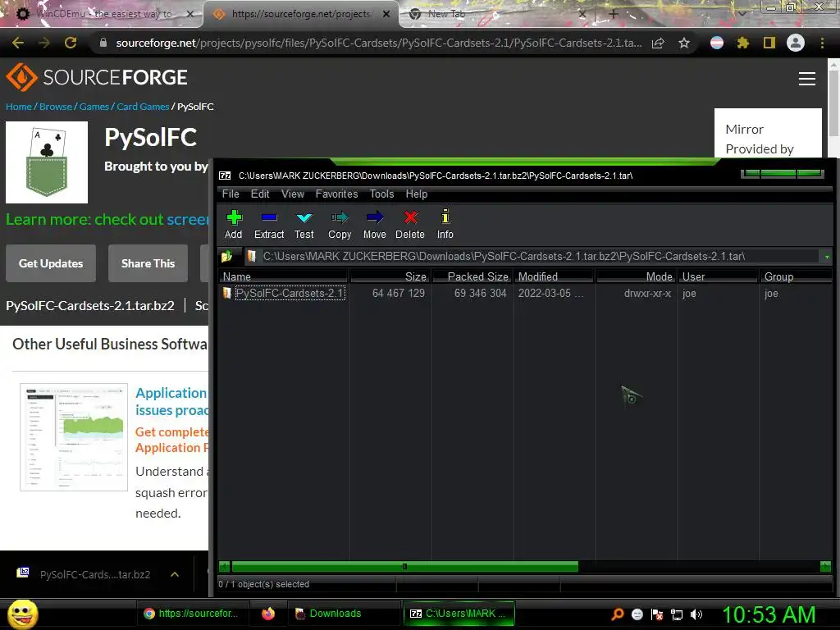Sort by the Group column header
Image resolution: width=840 pixels, height=630 pixels.
[796, 276]
